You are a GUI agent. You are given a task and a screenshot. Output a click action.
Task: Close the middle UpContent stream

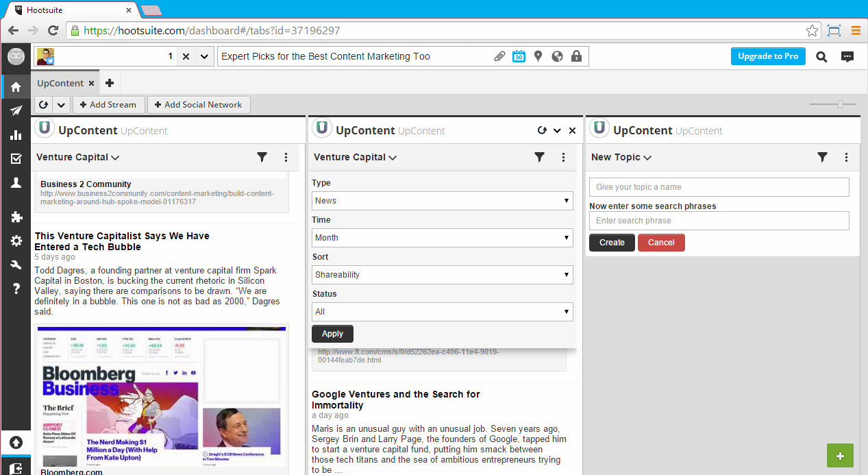[573, 130]
